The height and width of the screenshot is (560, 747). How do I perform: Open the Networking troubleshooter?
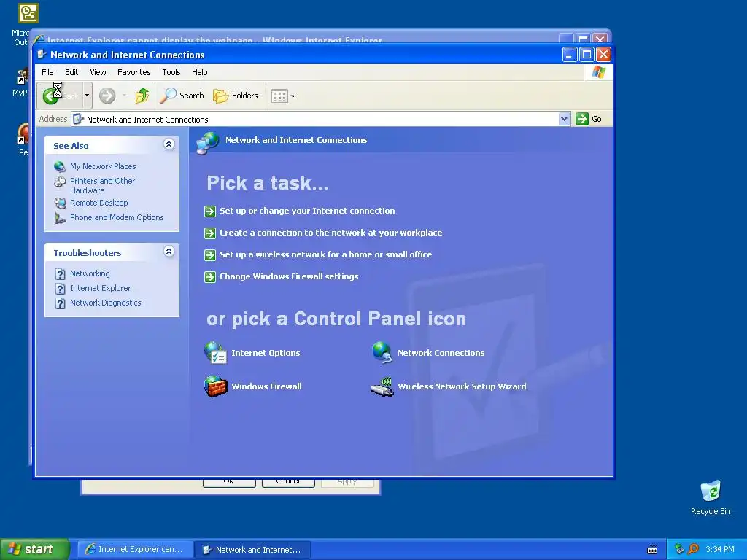90,274
